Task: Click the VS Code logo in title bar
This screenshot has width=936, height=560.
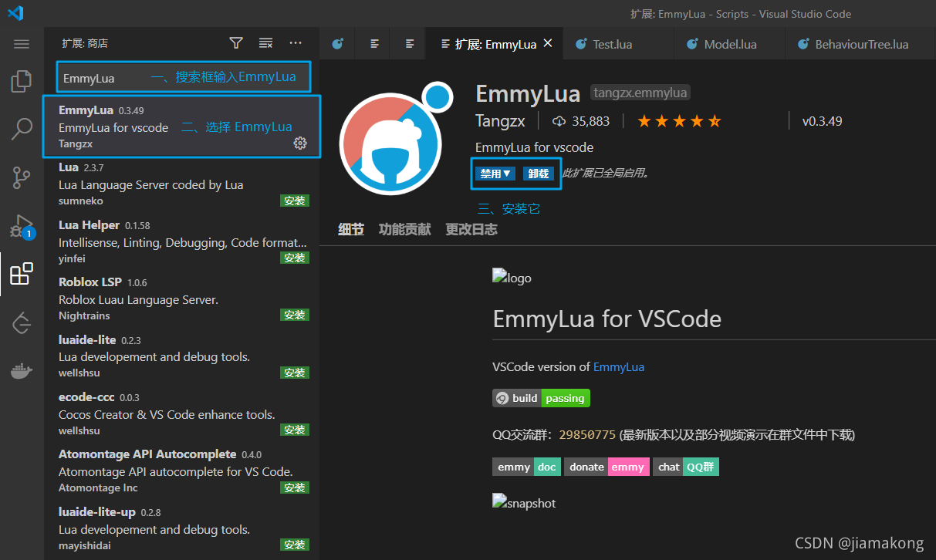Action: (x=15, y=13)
